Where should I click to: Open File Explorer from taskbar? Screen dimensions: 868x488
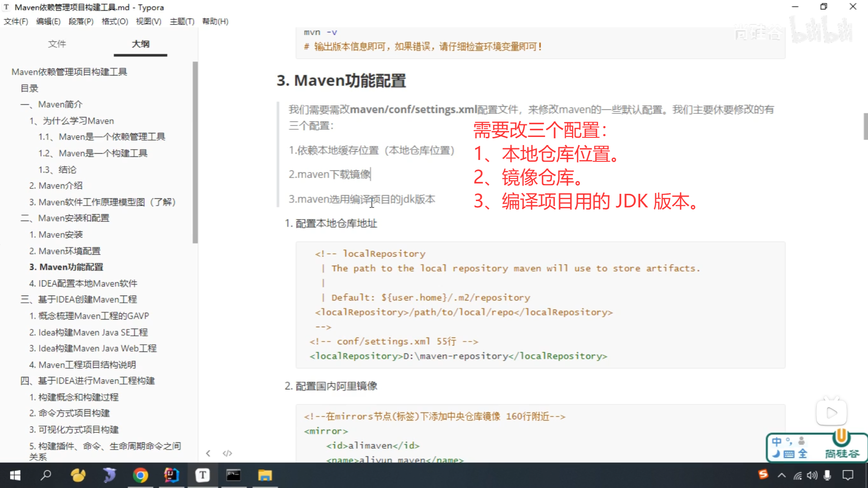[264, 475]
